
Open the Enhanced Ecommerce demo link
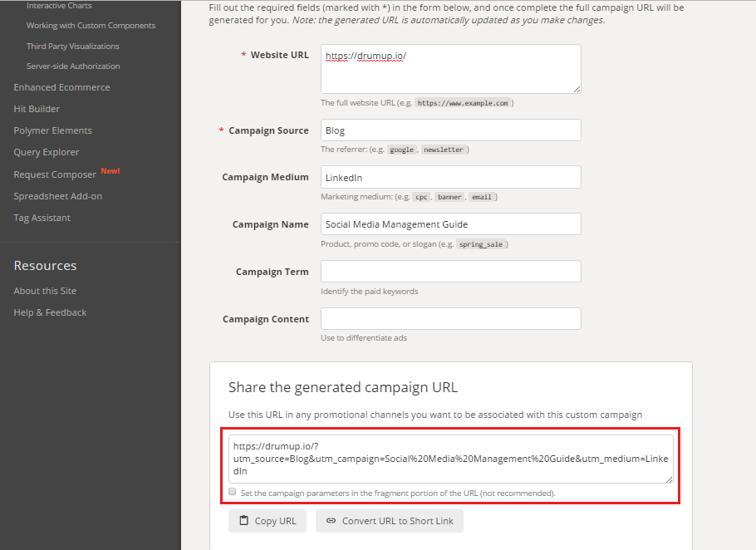coord(61,87)
